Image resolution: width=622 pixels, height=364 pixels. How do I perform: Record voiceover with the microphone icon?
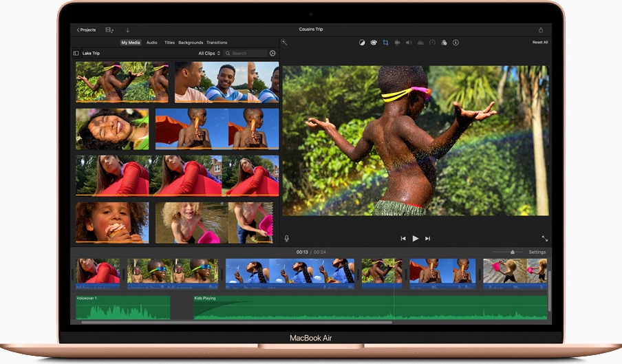pos(287,238)
